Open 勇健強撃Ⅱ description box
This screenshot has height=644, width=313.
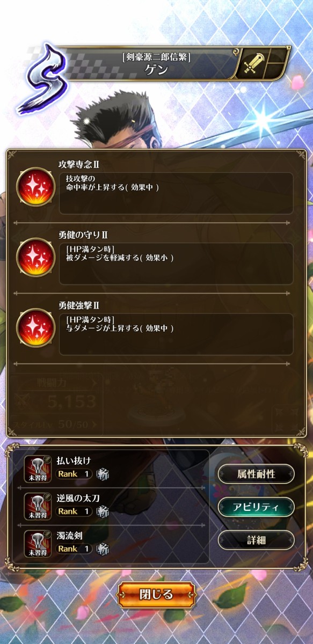(x=176, y=334)
